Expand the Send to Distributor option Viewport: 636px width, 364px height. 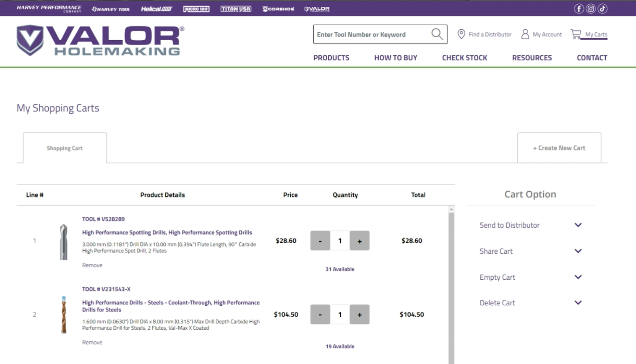pyautogui.click(x=578, y=225)
